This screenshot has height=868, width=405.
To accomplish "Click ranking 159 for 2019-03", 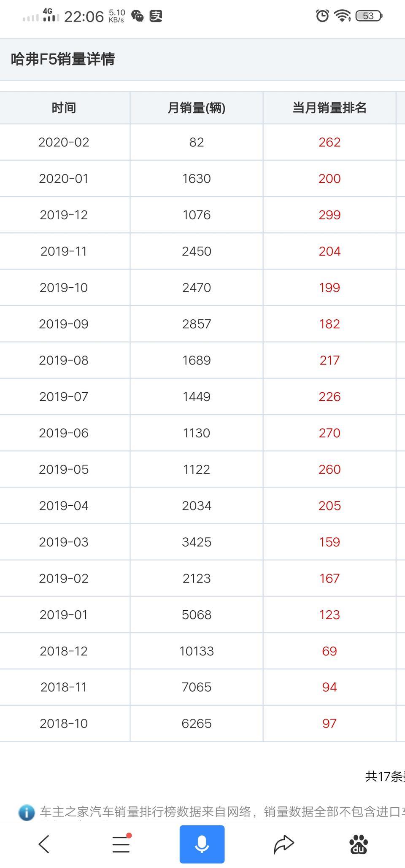I will [329, 542].
